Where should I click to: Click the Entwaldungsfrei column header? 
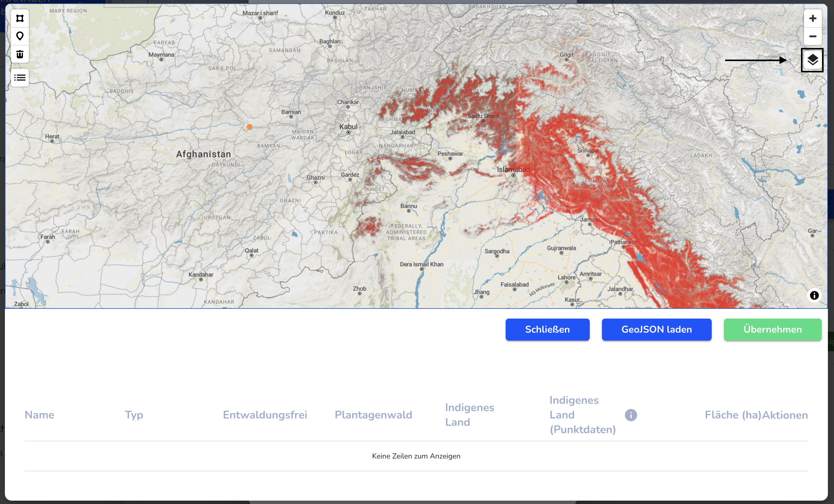click(265, 415)
